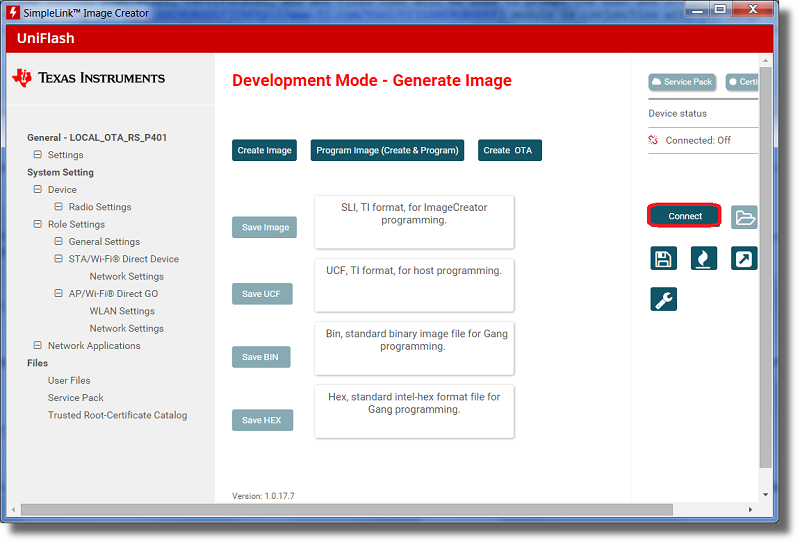Click the Texas Instruments logo
Screen dimensions: 800x544
(88, 78)
